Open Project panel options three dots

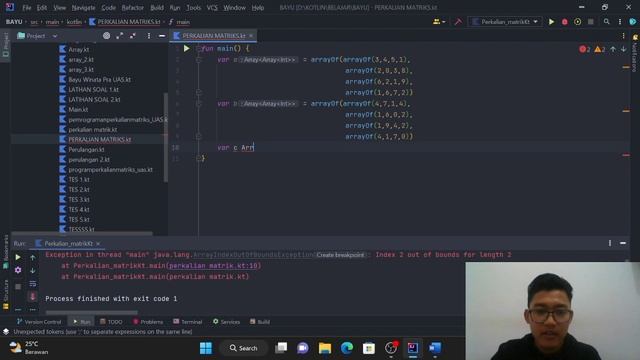coord(149,36)
